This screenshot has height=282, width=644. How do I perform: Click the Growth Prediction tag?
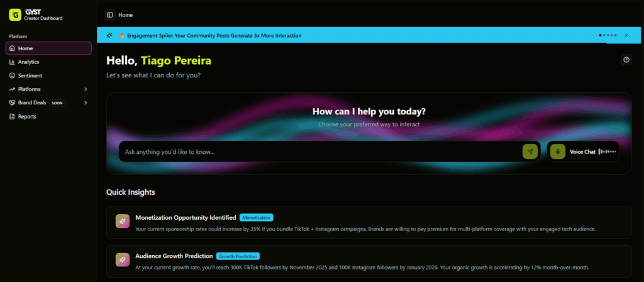coord(238,256)
